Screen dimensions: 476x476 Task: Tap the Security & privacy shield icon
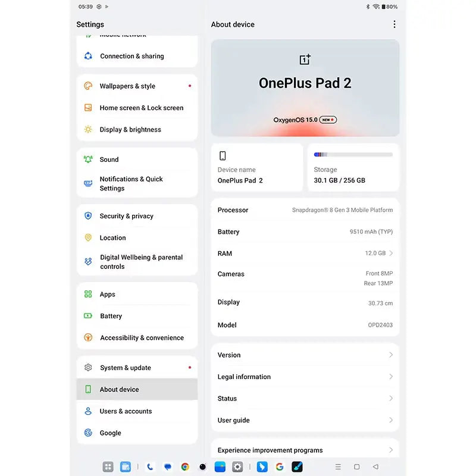pyautogui.click(x=88, y=216)
